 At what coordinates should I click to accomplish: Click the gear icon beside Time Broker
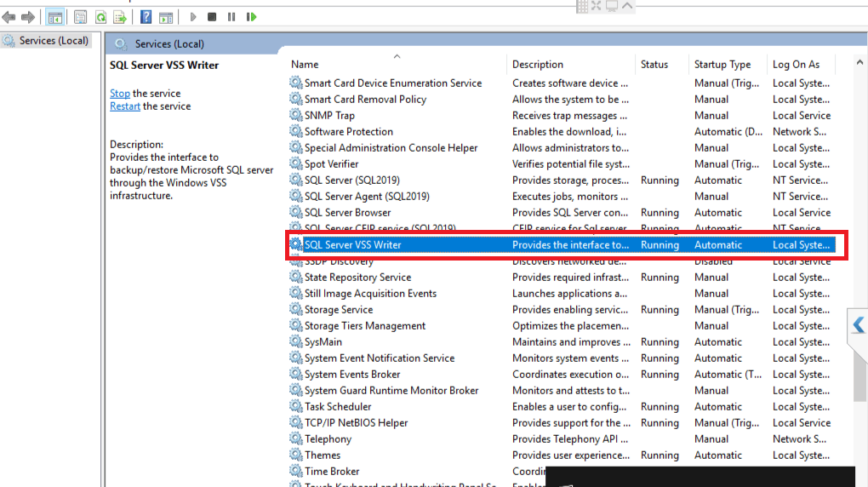click(x=295, y=471)
